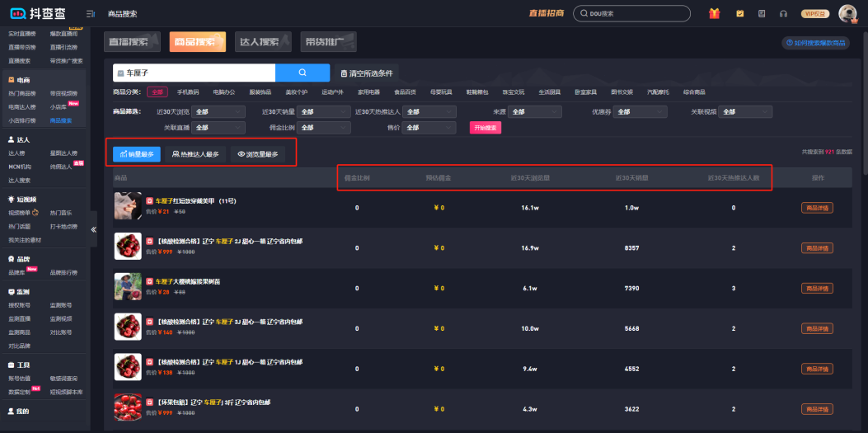Click the yellow checklist icon in header
868x433 pixels.
(x=739, y=13)
